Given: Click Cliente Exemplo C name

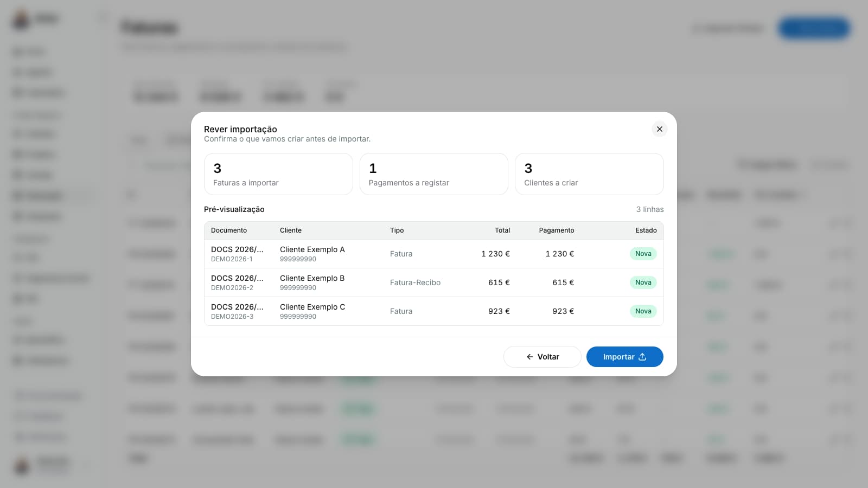Looking at the screenshot, I should [x=312, y=307].
